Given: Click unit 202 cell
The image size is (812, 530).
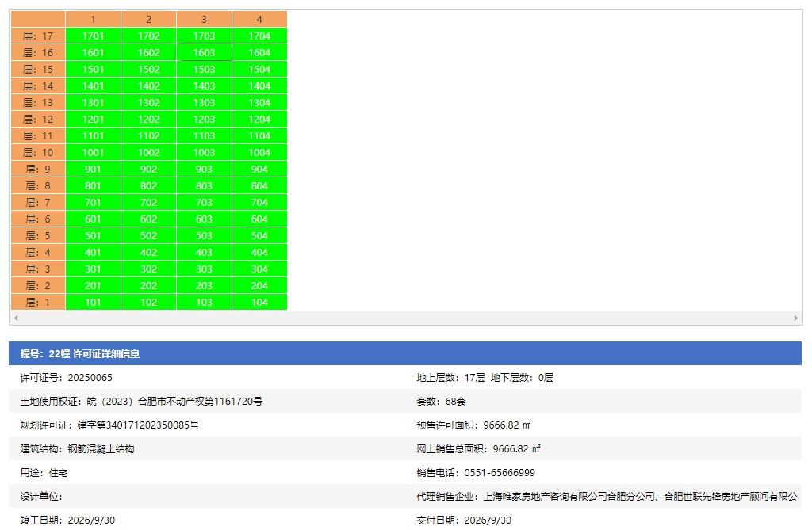Looking at the screenshot, I should coord(148,285).
